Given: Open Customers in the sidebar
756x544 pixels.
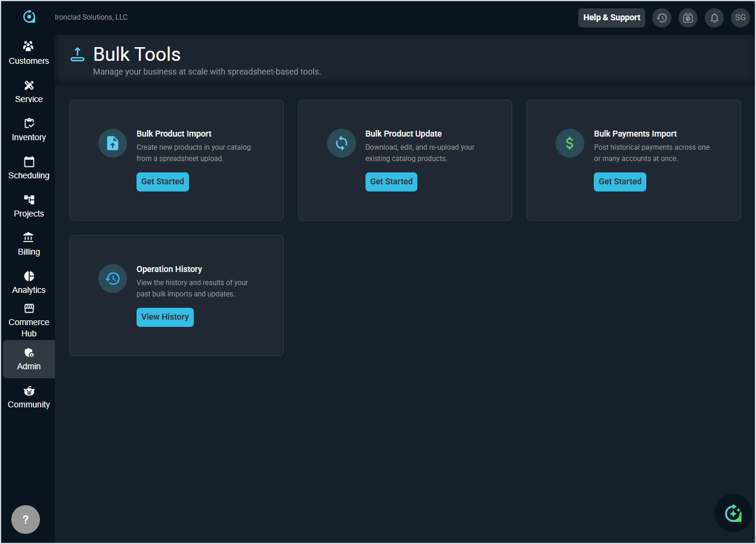Looking at the screenshot, I should coord(29,52).
